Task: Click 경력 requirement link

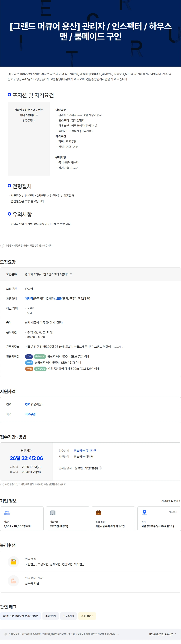Action: tap(28, 405)
